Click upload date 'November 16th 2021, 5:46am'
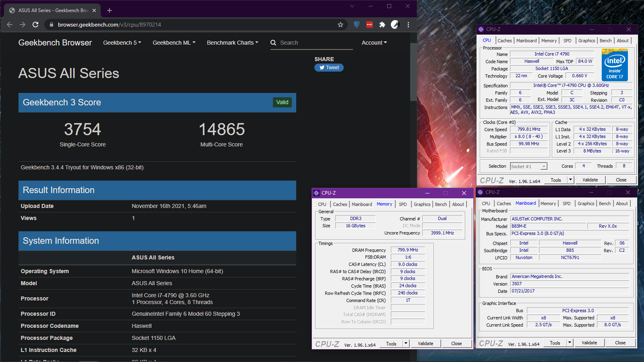644x362 pixels. [x=169, y=206]
